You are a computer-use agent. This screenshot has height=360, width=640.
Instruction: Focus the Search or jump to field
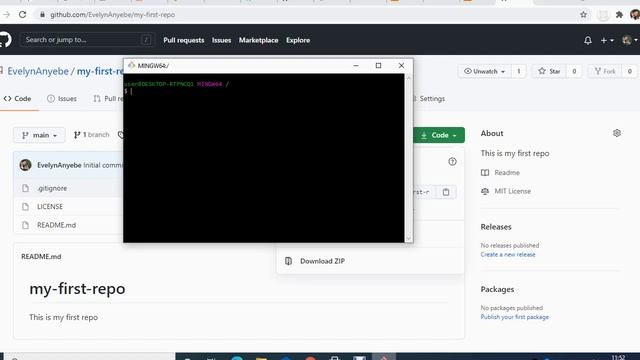point(87,40)
